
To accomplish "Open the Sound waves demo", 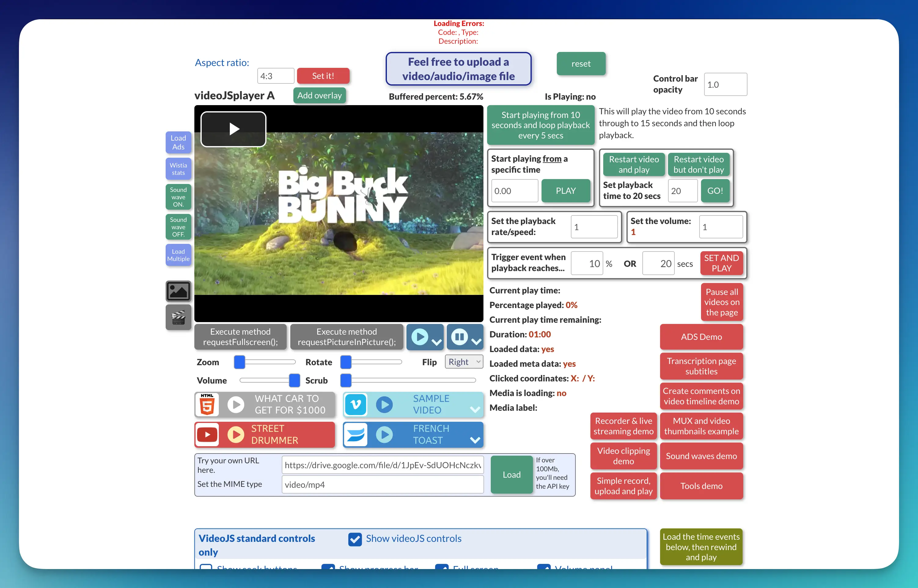I will click(x=702, y=456).
